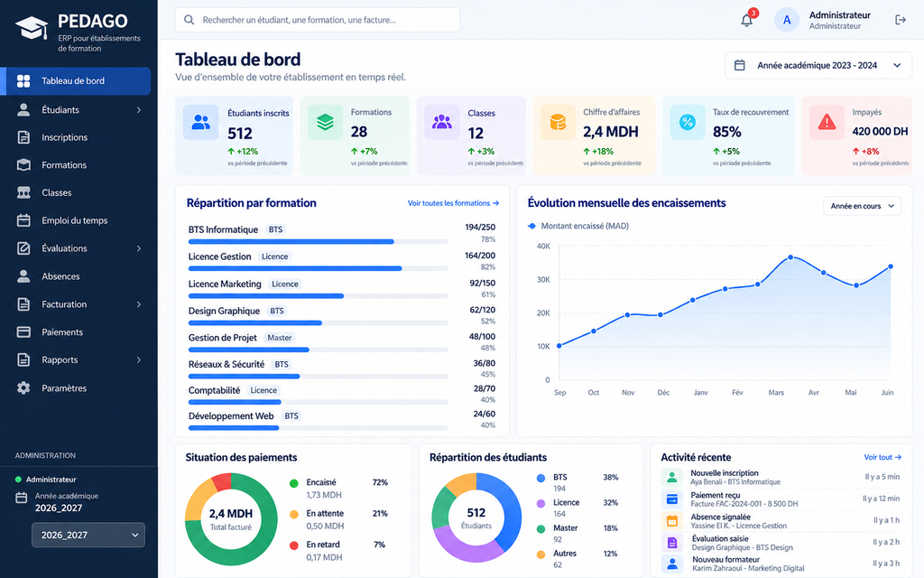The image size is (924, 578).
Task: Open the Paiement reçu activity entry
Action: click(x=781, y=499)
